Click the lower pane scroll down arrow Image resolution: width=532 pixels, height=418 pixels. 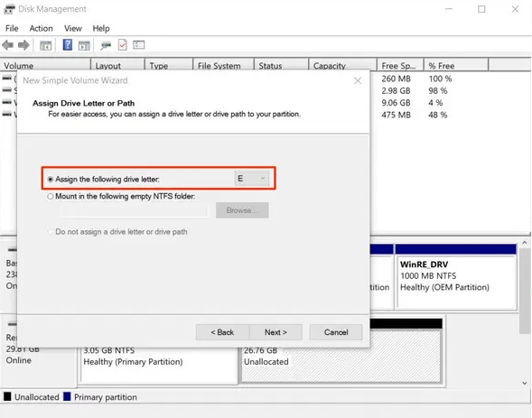tap(525, 383)
